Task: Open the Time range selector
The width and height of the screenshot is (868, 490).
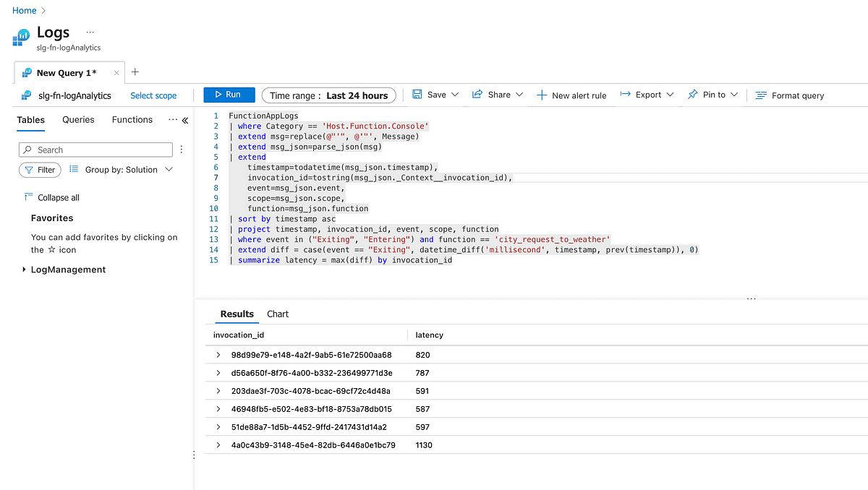Action: click(328, 95)
